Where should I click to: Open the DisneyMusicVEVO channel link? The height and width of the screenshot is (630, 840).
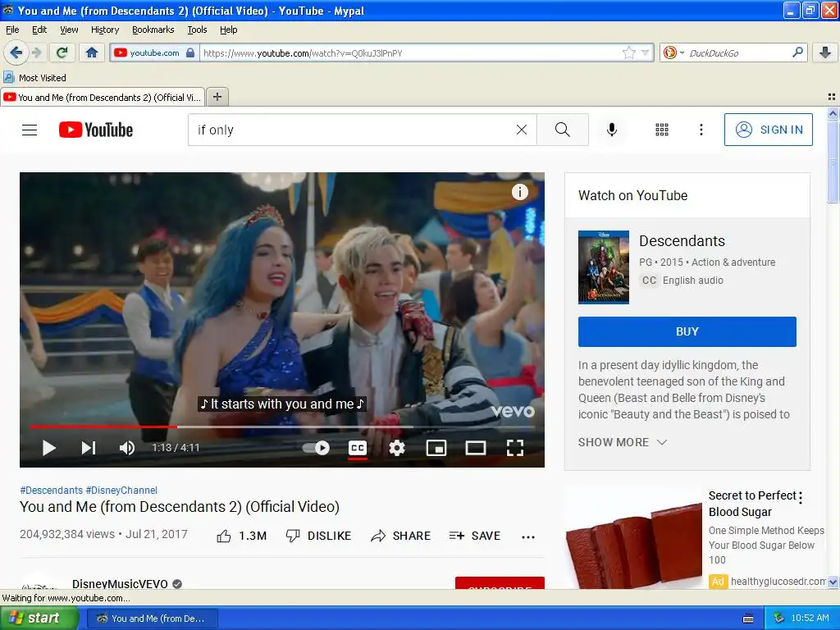(120, 584)
